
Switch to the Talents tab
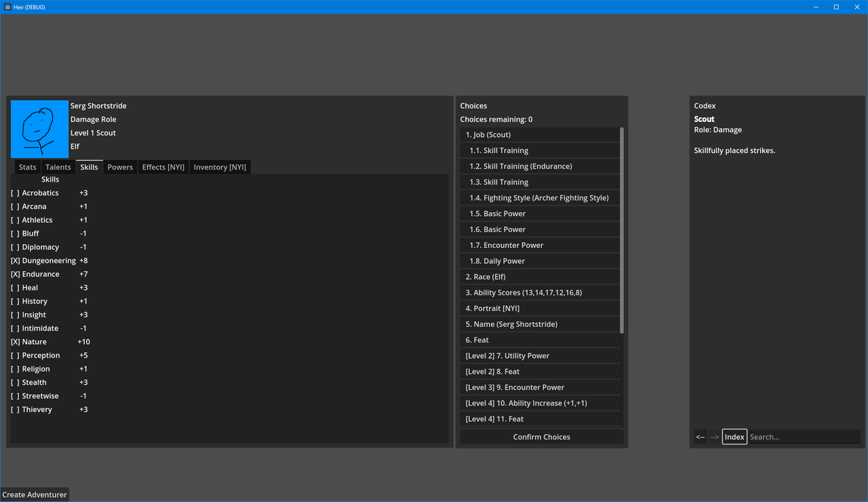[x=58, y=167]
